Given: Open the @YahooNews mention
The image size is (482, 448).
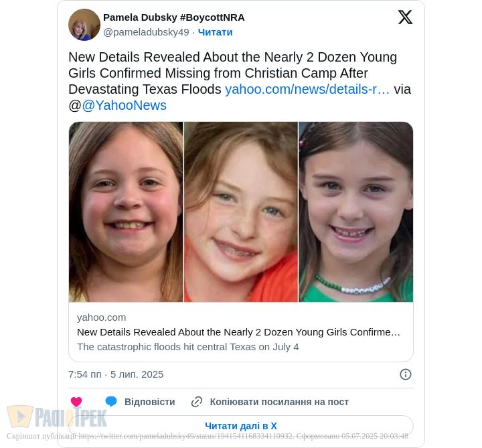Looking at the screenshot, I should [x=124, y=105].
